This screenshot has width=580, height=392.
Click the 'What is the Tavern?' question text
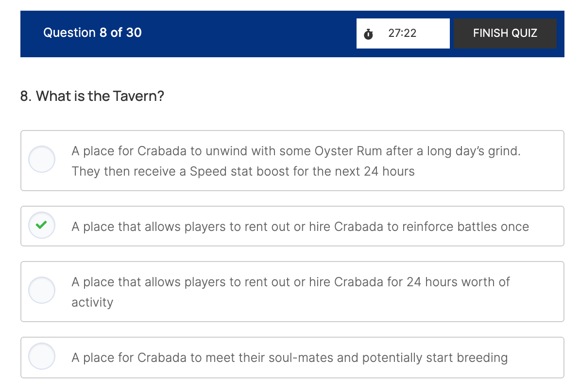[x=92, y=96]
